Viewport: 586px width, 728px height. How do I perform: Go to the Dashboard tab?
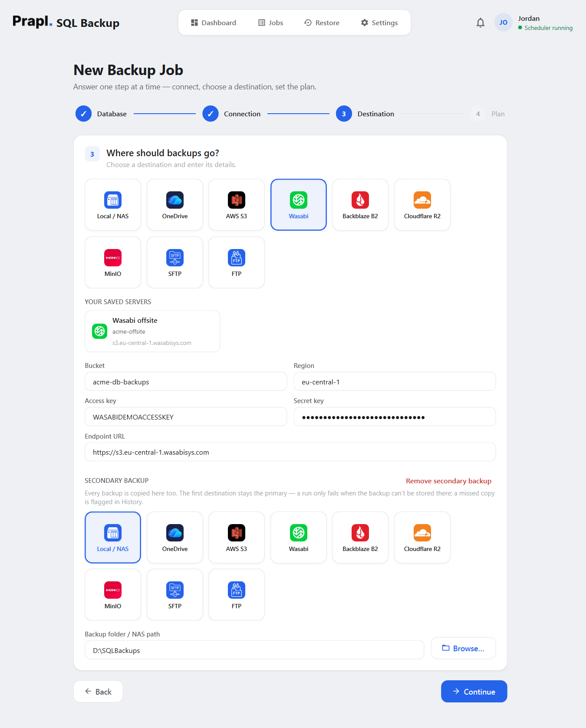[x=214, y=23]
